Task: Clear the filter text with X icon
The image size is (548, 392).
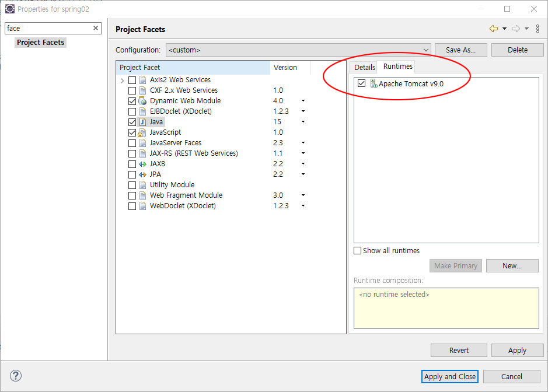Action: click(95, 28)
